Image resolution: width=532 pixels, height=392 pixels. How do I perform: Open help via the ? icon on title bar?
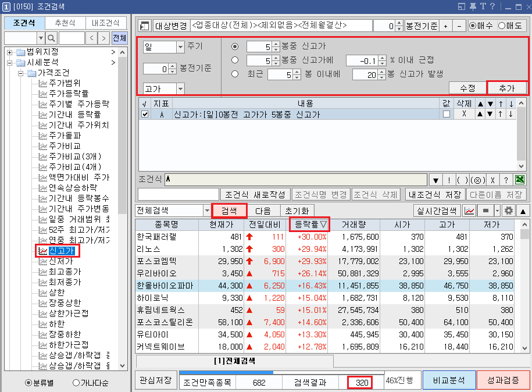coord(492,6)
